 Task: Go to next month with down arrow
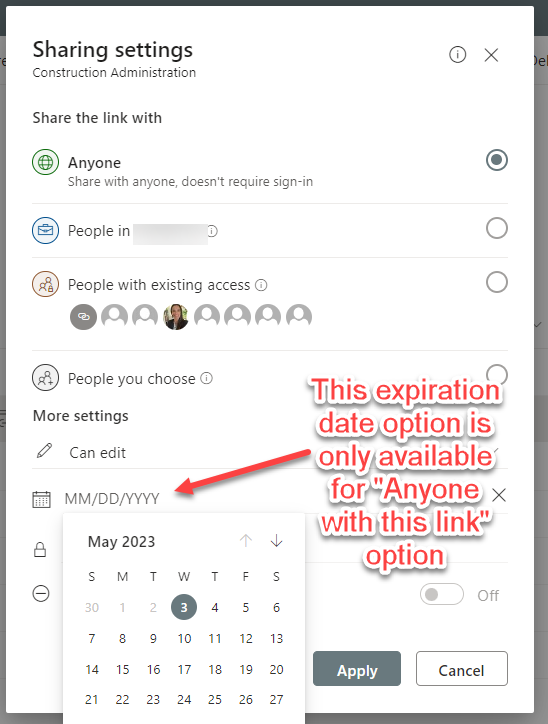pos(277,541)
